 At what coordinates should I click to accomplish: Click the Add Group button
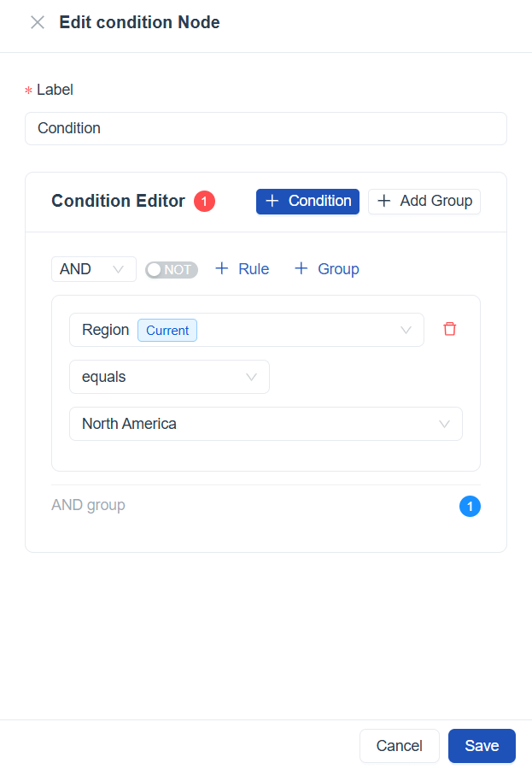pos(424,201)
